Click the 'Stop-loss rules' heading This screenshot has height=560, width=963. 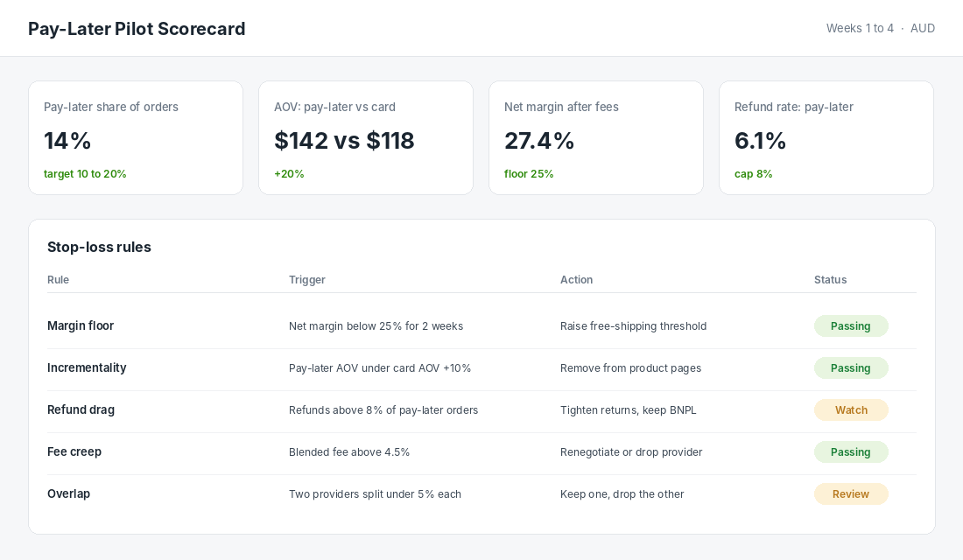[99, 247]
